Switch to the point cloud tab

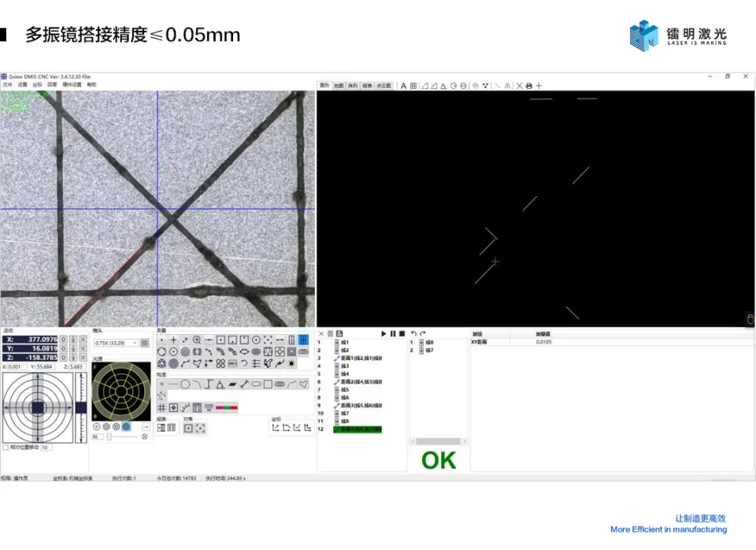[x=384, y=85]
